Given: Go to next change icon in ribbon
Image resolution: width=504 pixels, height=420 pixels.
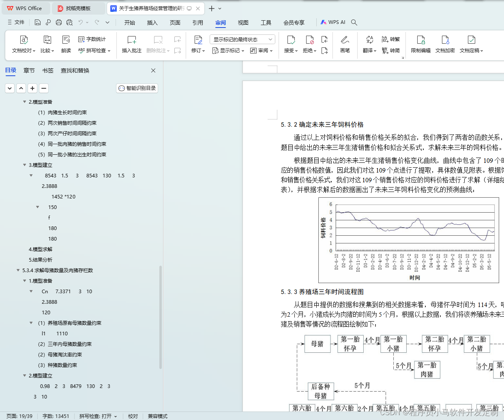Looking at the screenshot, I should [324, 51].
